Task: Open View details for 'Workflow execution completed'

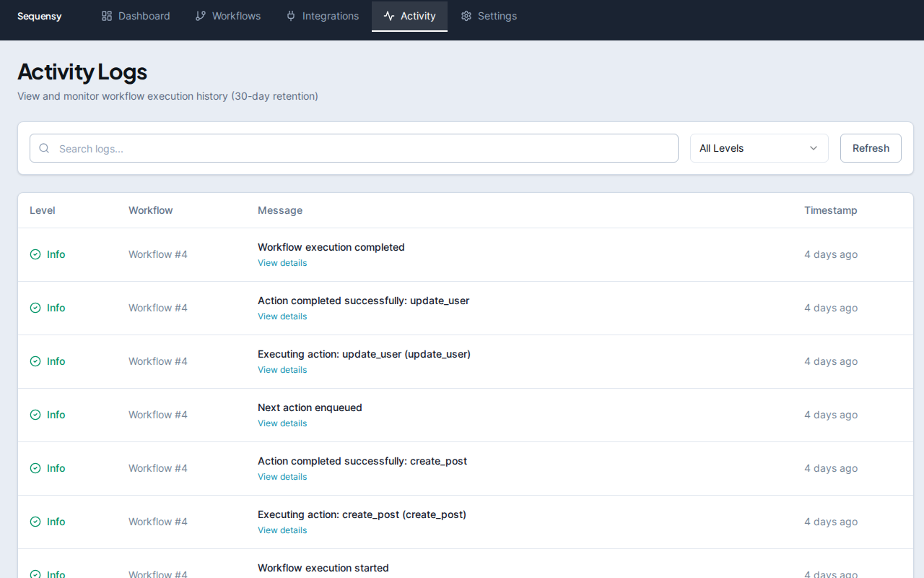Action: click(282, 262)
